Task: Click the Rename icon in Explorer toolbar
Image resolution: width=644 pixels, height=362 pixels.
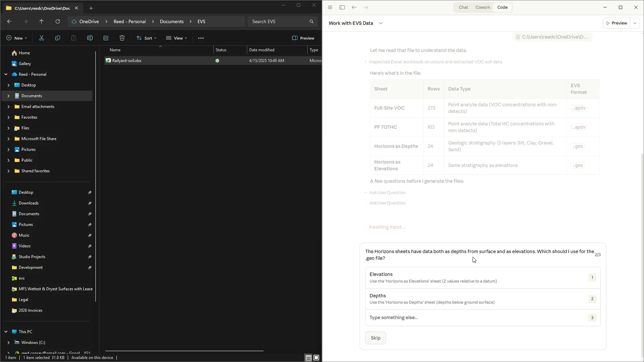Action: 90,38
